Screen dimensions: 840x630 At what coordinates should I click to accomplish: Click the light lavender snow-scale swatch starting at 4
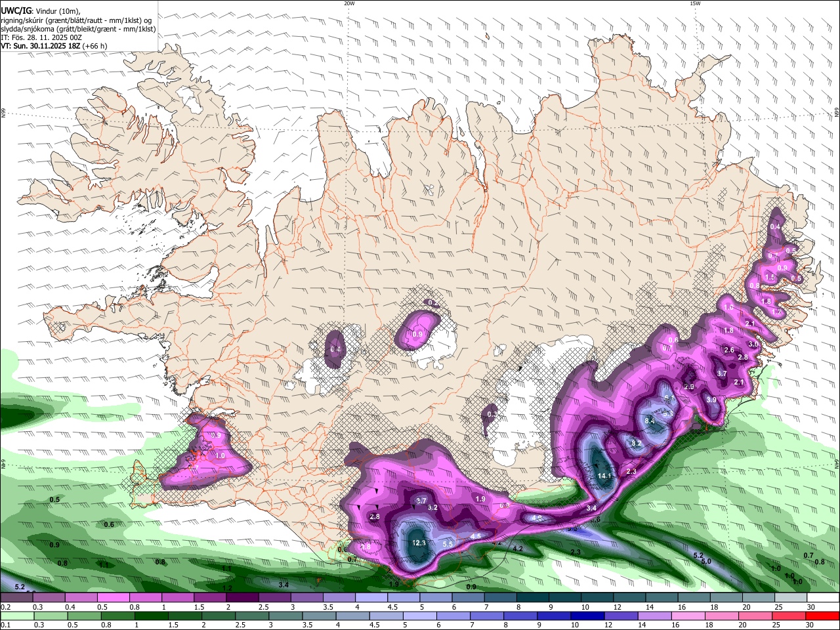(x=371, y=598)
